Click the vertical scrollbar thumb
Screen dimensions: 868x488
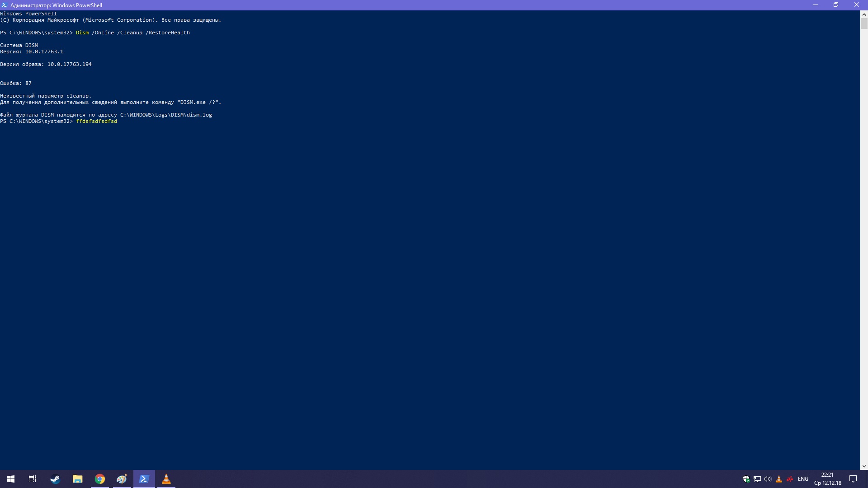pyautogui.click(x=864, y=23)
